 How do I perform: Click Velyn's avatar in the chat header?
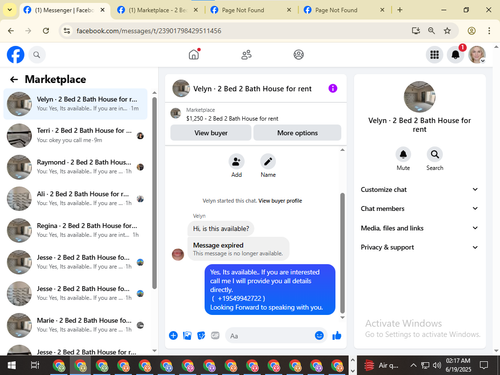(x=181, y=88)
